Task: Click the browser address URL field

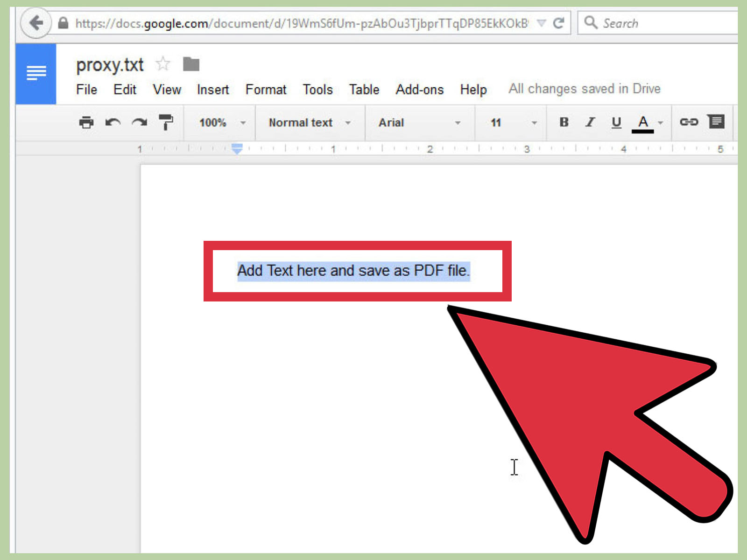Action: pyautogui.click(x=302, y=23)
